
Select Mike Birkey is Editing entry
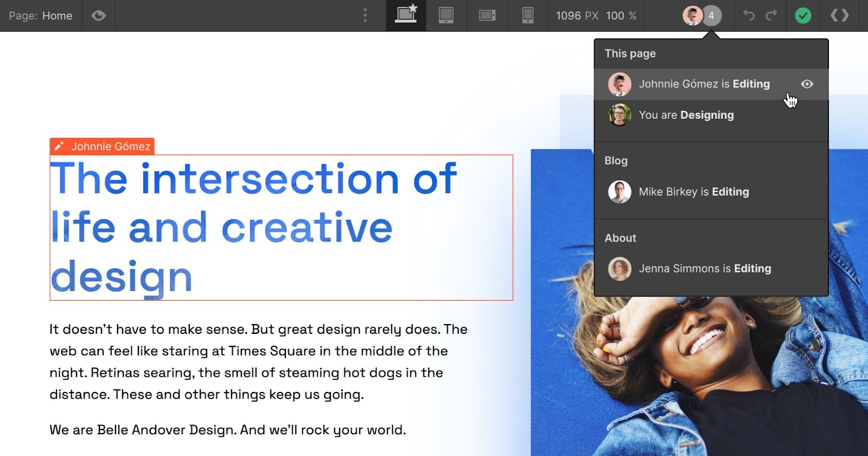click(693, 192)
